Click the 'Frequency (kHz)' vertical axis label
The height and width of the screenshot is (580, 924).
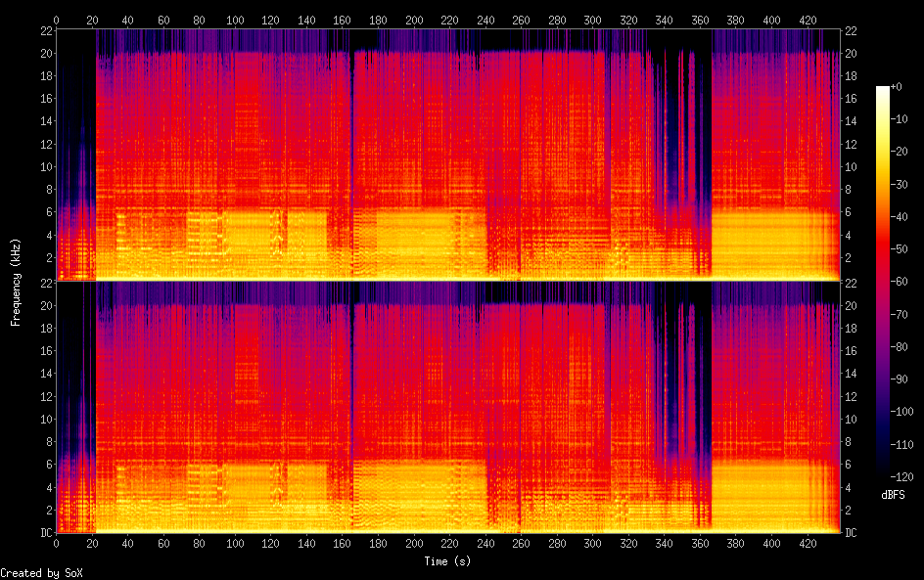tap(16, 282)
